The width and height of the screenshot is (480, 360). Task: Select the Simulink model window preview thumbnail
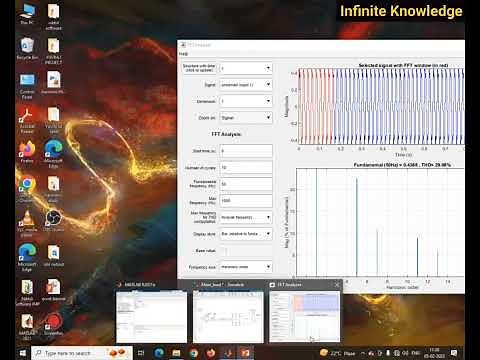228,316
